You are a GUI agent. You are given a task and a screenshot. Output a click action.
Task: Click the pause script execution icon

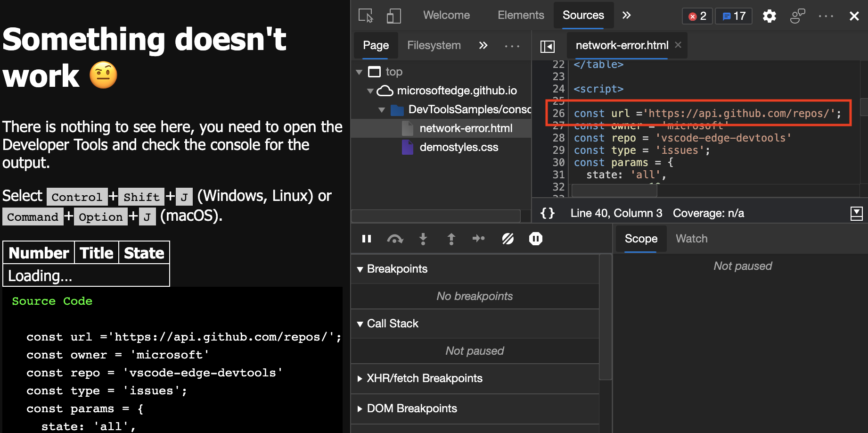[x=367, y=239]
